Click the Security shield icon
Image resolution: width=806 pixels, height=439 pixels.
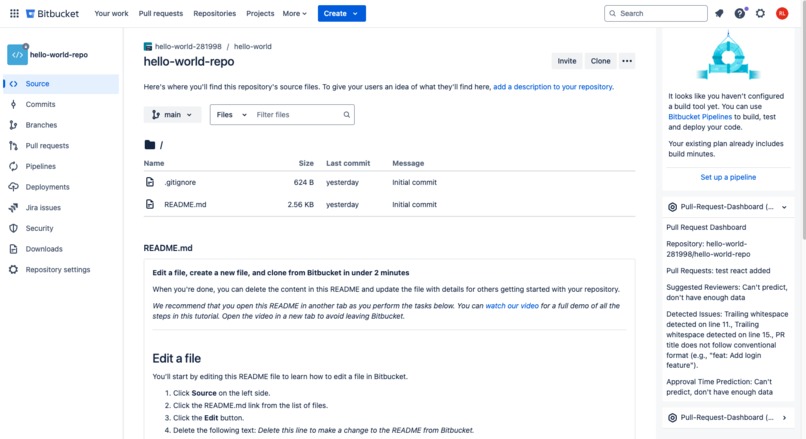point(13,228)
